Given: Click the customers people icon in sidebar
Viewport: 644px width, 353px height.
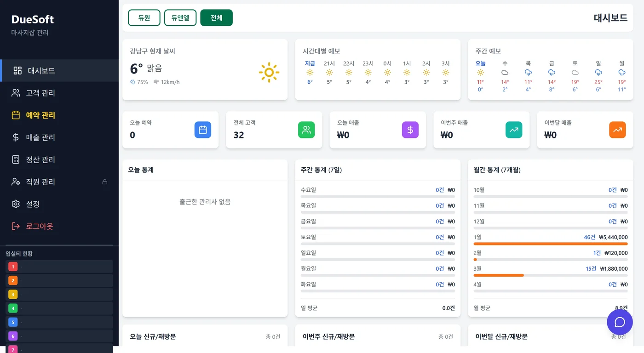Looking at the screenshot, I should point(16,93).
